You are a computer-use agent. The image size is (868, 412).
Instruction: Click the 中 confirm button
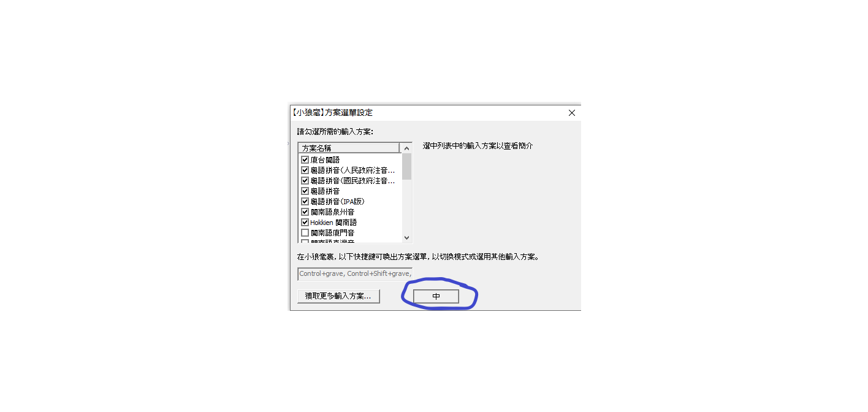pos(436,296)
